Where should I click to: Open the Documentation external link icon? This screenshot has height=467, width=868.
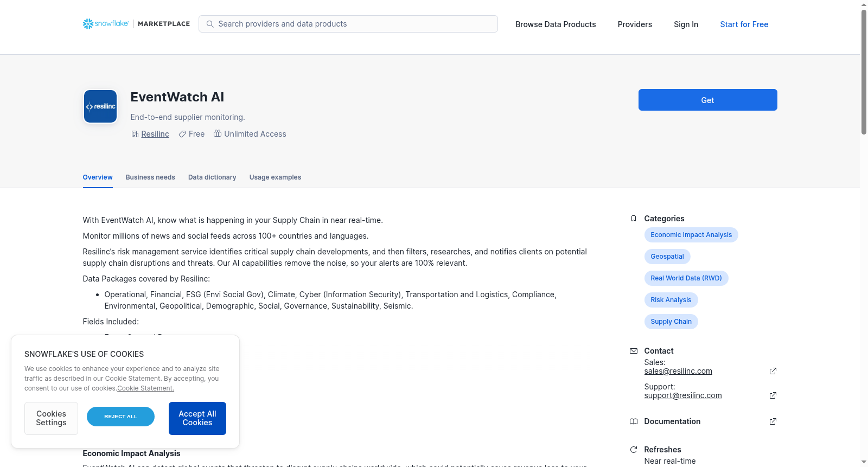tap(773, 421)
